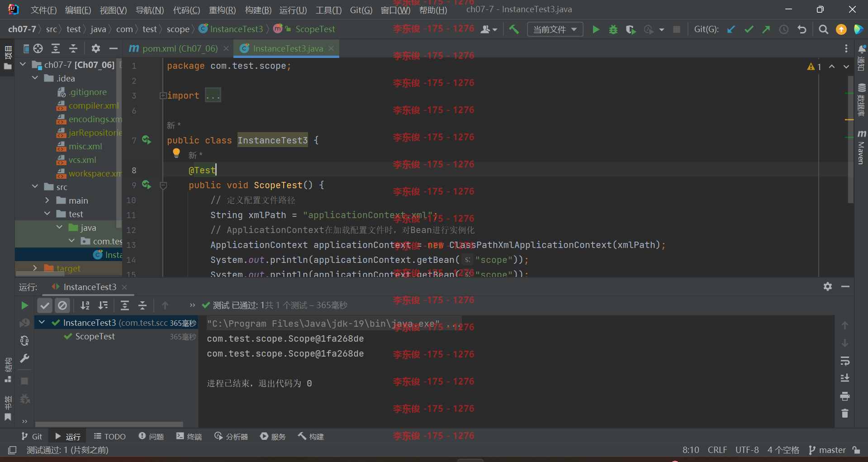Sort test results by duration

coord(103,305)
